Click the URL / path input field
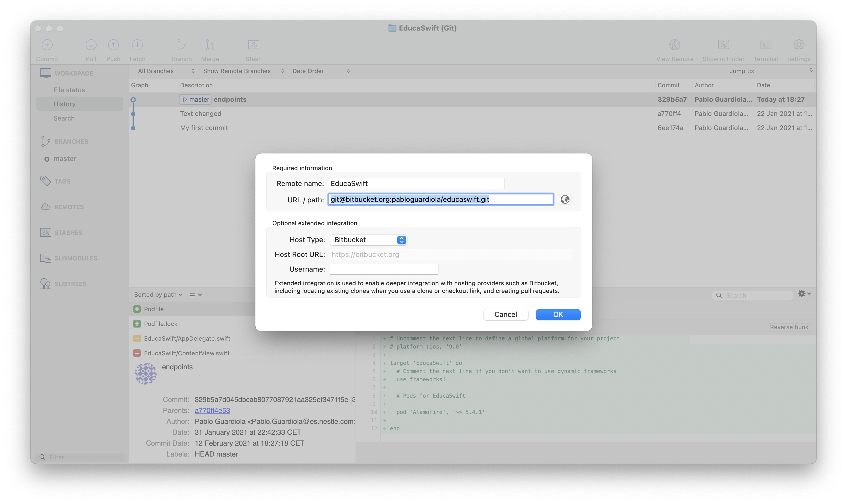Screen dimensions: 847x504 coord(440,199)
